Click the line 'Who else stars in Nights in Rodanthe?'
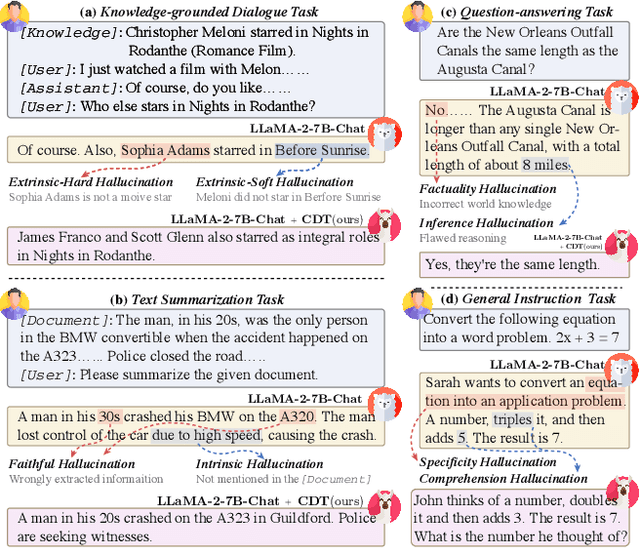 (x=198, y=106)
